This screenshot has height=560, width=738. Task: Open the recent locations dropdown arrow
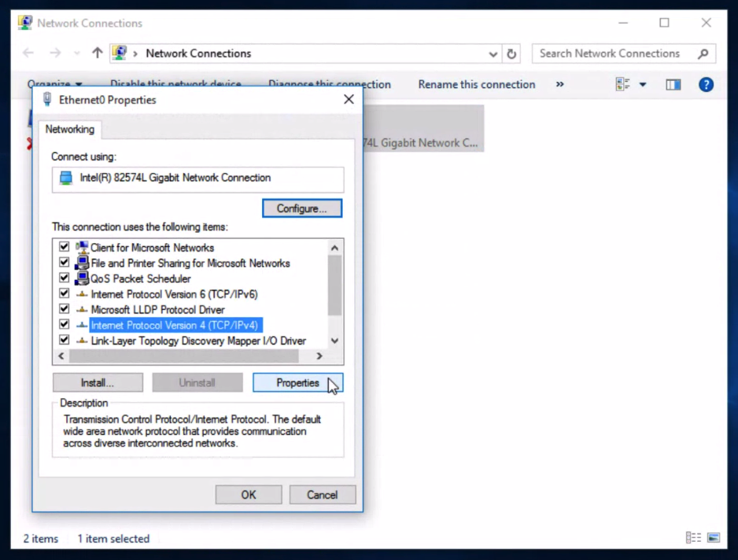77,53
